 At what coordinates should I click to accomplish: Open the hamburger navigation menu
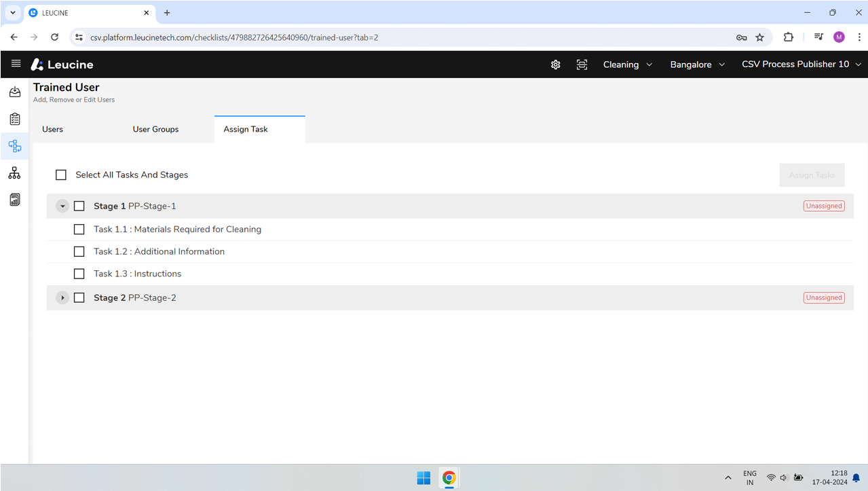[x=16, y=64]
